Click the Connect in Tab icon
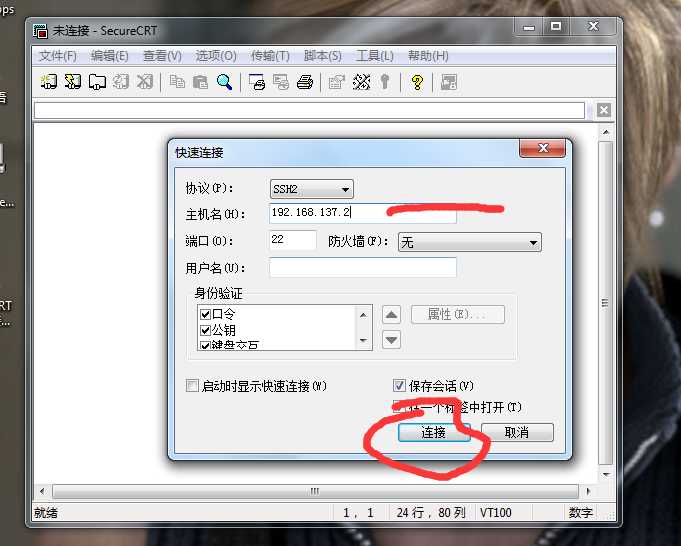 click(x=97, y=82)
